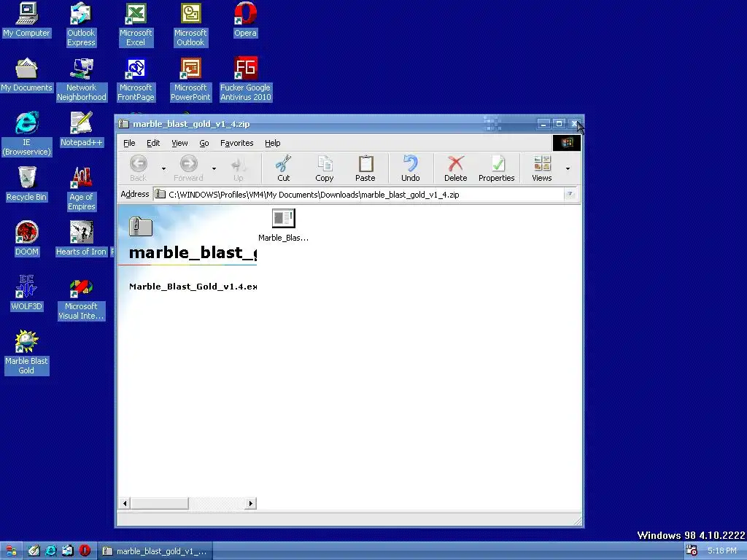Viewport: 747px width, 560px height.
Task: Minimize the marble_blast_gold_v1_4.zip window
Action: [543, 124]
